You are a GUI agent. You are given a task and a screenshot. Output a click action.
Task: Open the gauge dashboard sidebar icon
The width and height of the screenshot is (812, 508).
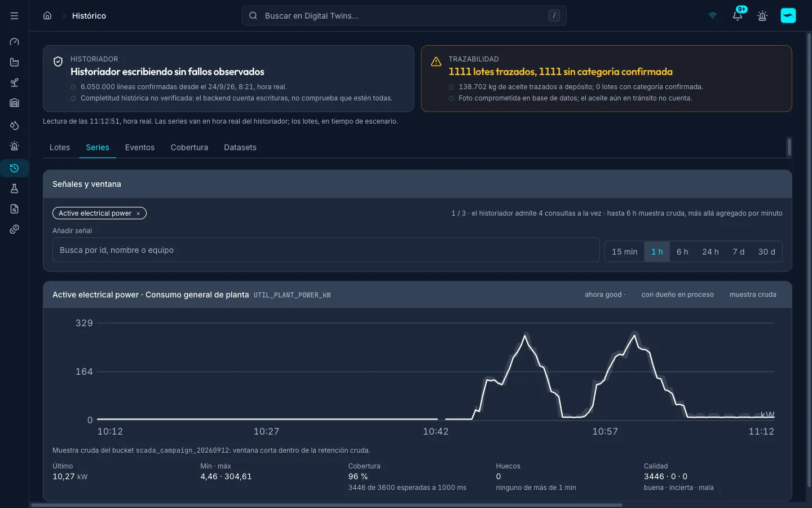[15, 42]
